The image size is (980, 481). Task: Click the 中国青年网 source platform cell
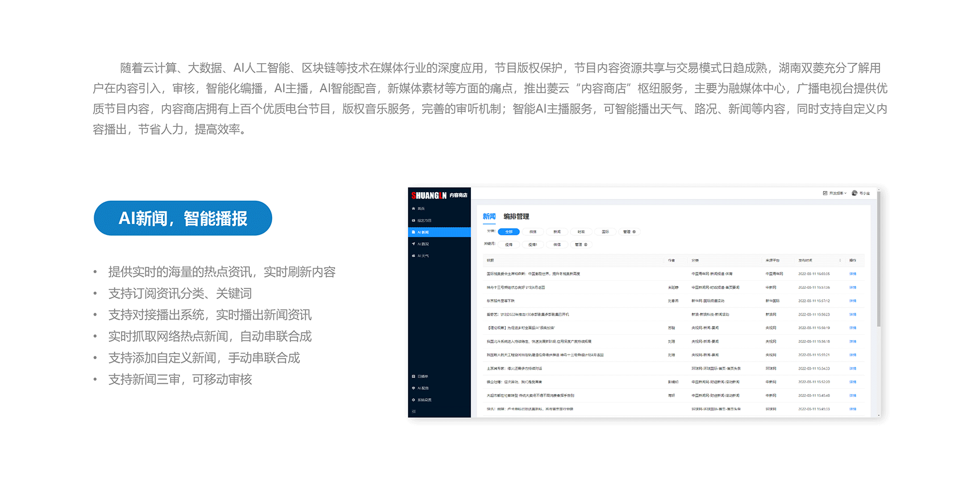coord(774,274)
